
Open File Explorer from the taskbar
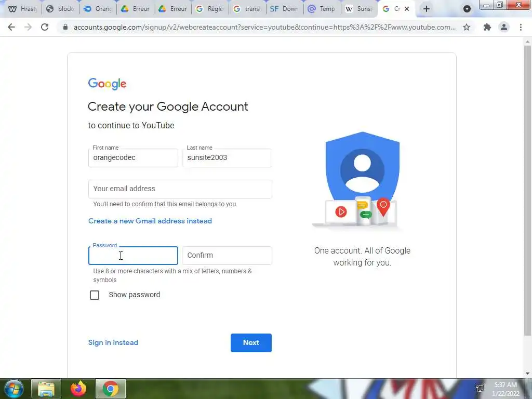[x=46, y=389]
